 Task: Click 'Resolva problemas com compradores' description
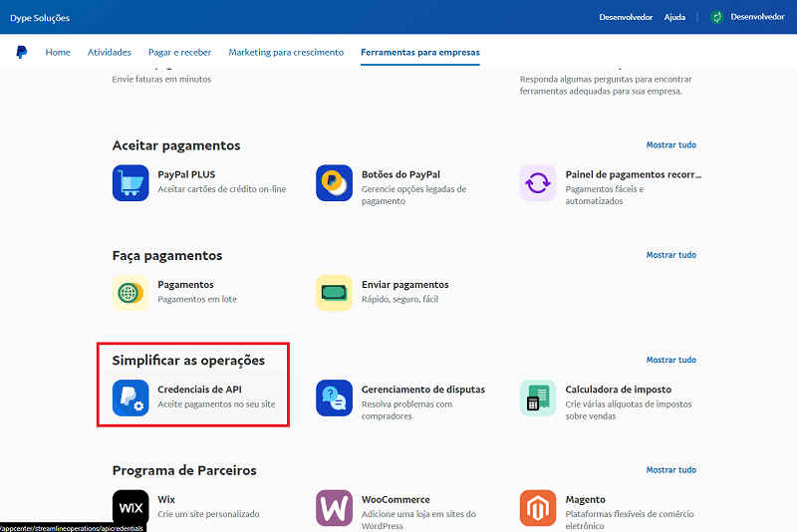click(x=406, y=410)
